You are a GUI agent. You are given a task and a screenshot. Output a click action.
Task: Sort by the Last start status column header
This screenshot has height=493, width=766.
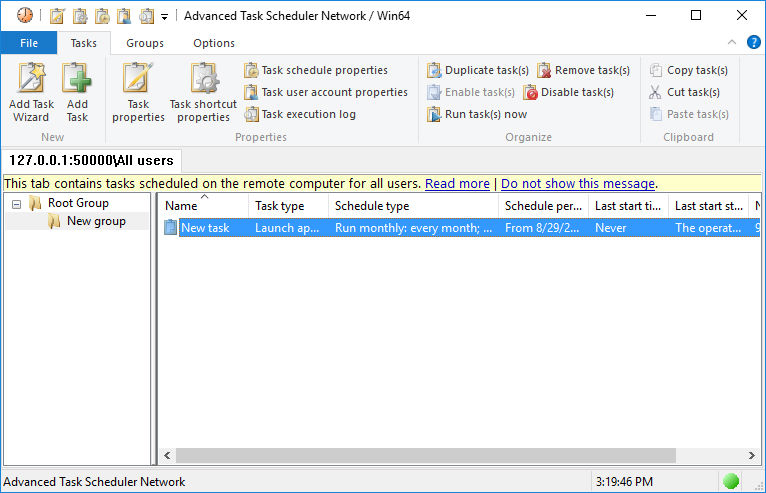pos(708,206)
